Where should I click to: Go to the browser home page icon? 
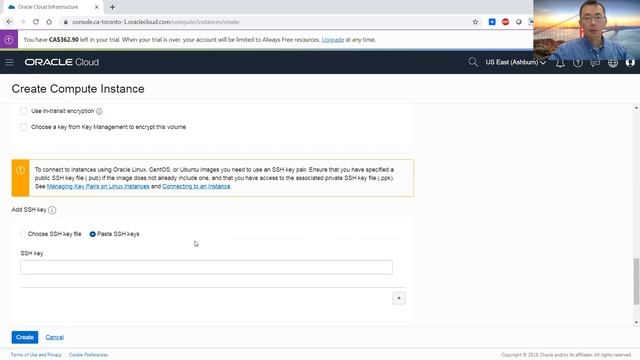point(49,22)
